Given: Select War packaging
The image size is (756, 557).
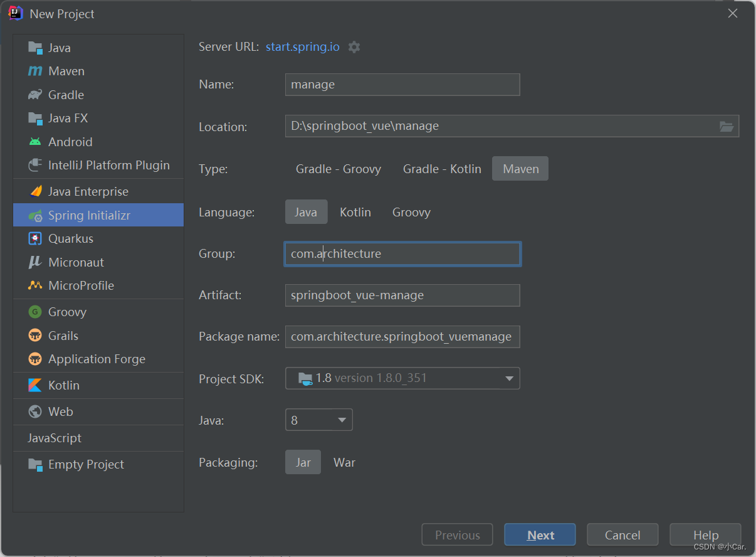Looking at the screenshot, I should click(x=344, y=462).
